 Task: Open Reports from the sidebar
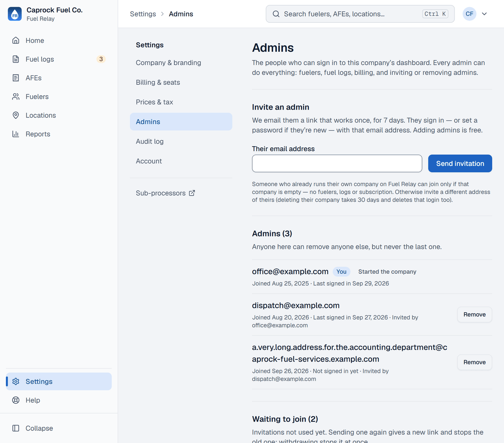59,134
